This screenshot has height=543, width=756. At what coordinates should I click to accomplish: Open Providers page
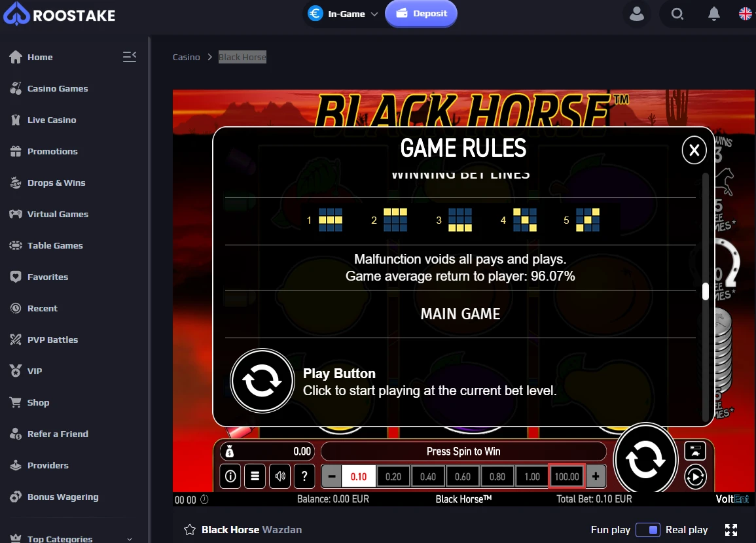[x=48, y=465]
